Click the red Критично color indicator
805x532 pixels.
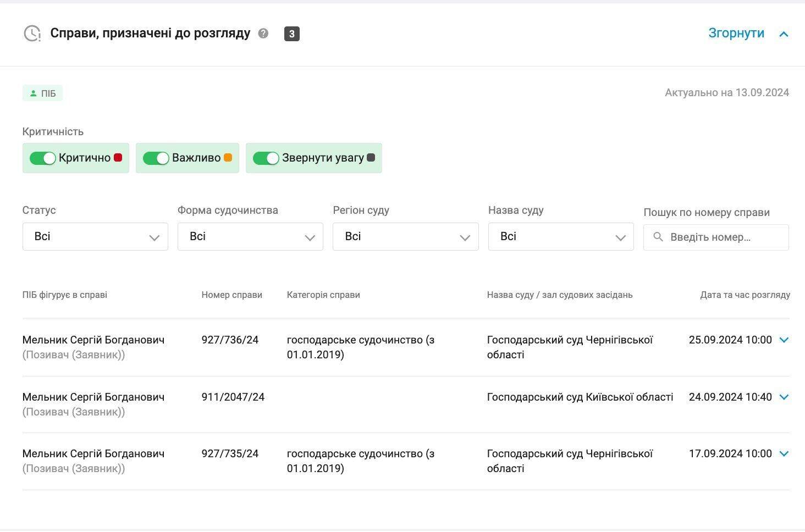point(118,158)
